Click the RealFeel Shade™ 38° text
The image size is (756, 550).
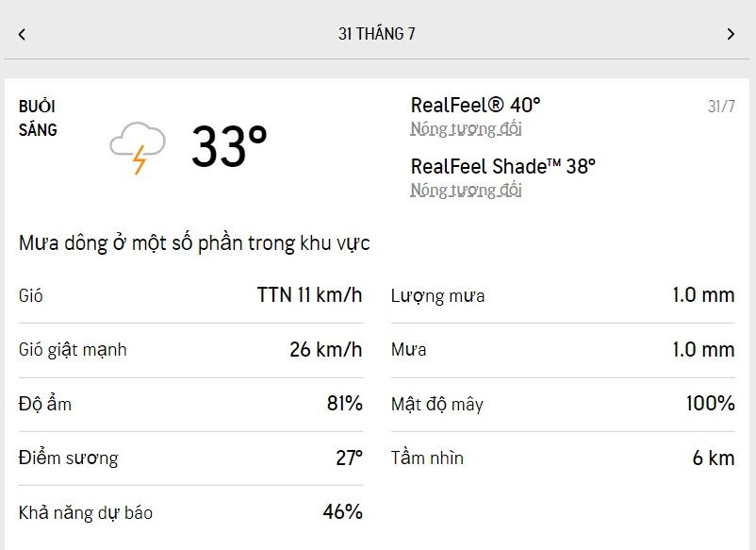502,166
